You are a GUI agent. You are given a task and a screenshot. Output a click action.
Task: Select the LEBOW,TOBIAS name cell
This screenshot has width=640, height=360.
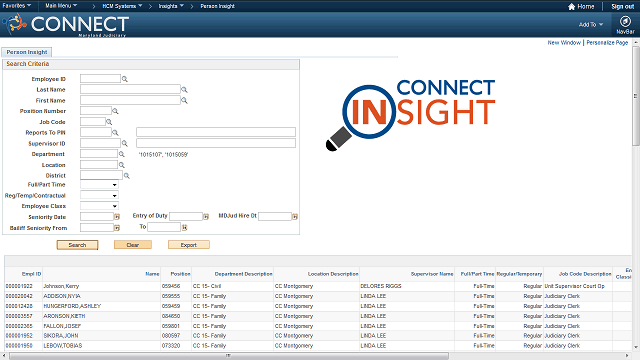coord(63,346)
